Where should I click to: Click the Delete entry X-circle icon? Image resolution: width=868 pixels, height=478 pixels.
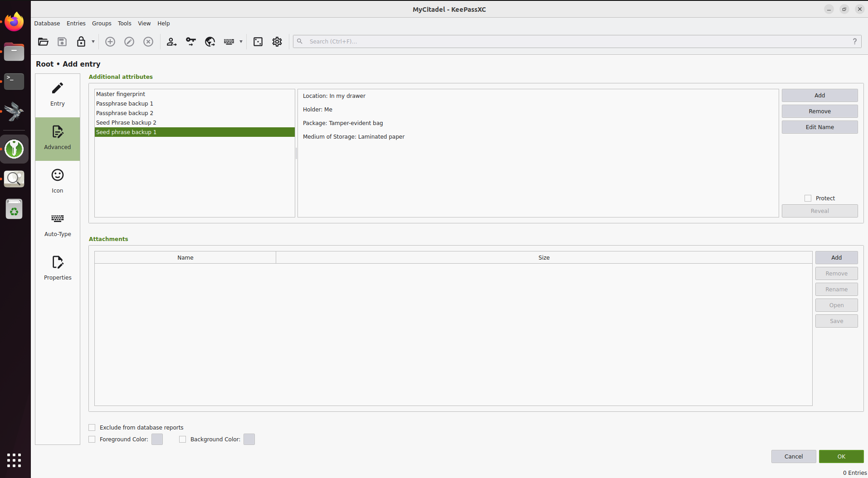(148, 42)
